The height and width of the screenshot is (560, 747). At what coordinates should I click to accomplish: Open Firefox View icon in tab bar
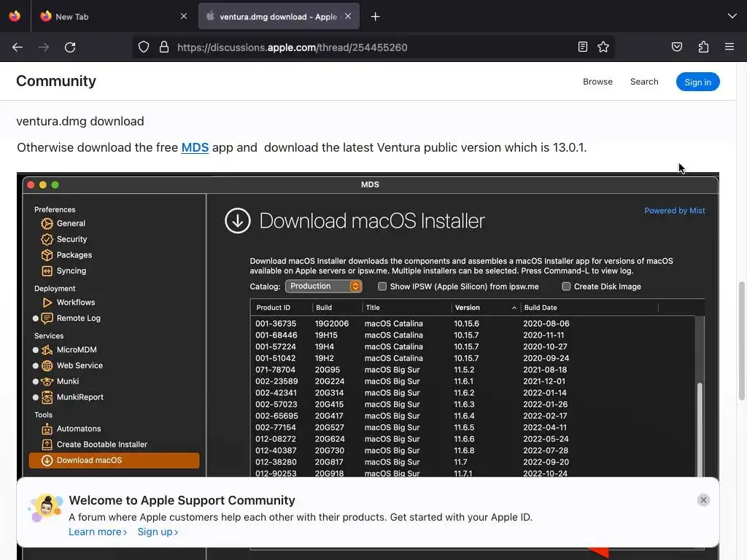coord(15,16)
